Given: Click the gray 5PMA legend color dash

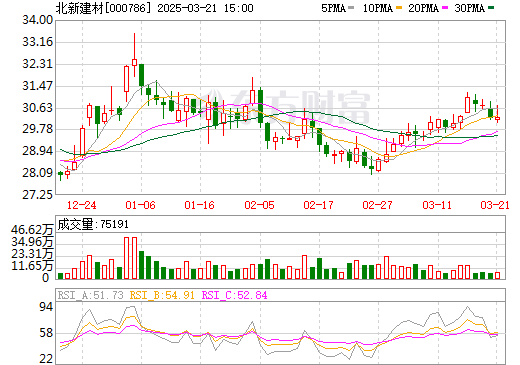Looking at the screenshot, I should 351,8.
